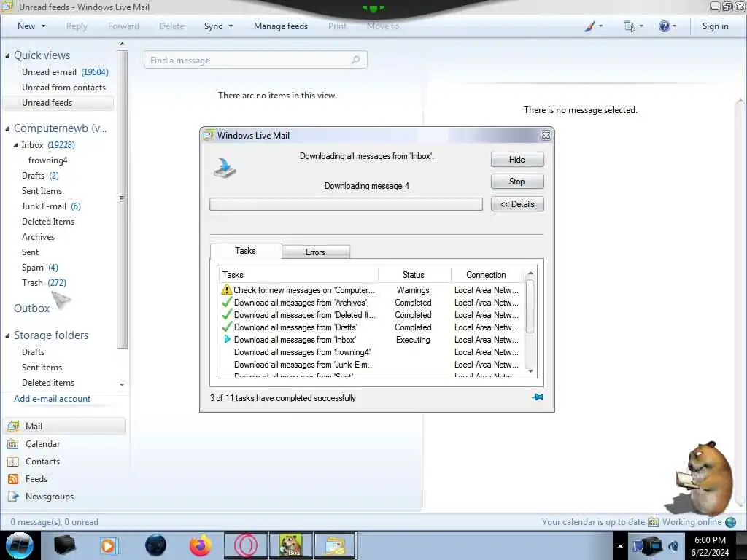Click the Connection column header
Screen dimensions: 747x560
(486, 275)
